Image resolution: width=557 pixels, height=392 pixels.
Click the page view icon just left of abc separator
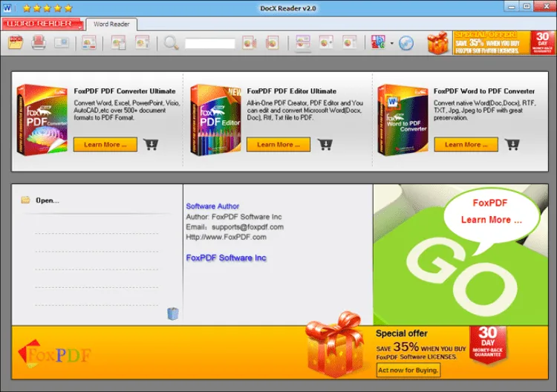coord(350,43)
